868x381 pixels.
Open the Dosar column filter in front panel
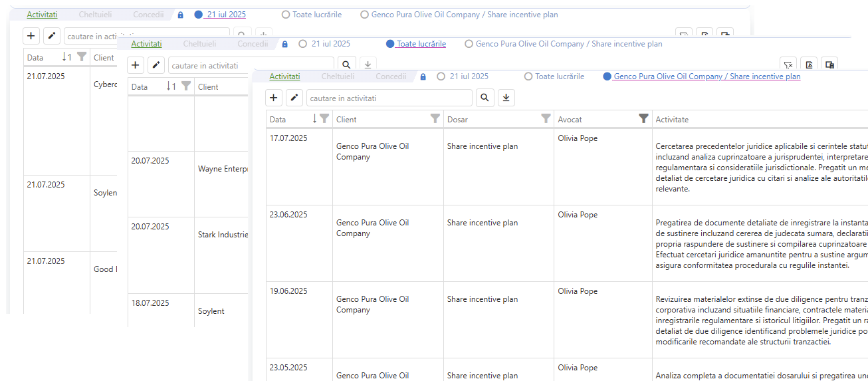coord(546,119)
